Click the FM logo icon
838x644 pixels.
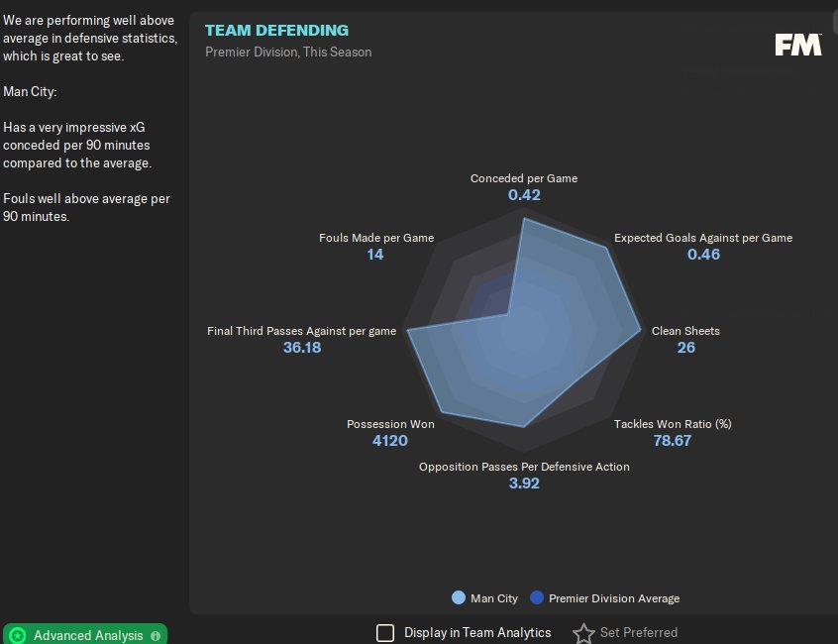point(798,45)
